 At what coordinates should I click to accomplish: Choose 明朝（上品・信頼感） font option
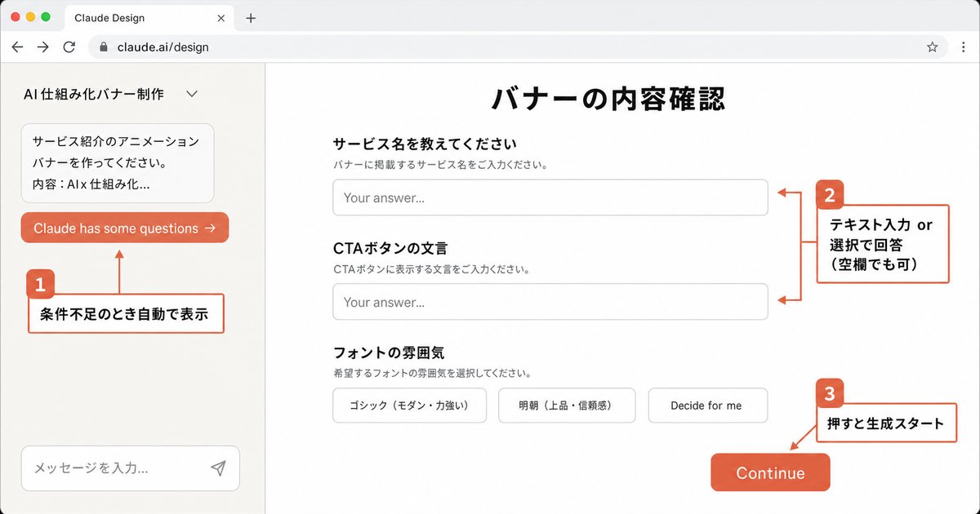(x=567, y=405)
